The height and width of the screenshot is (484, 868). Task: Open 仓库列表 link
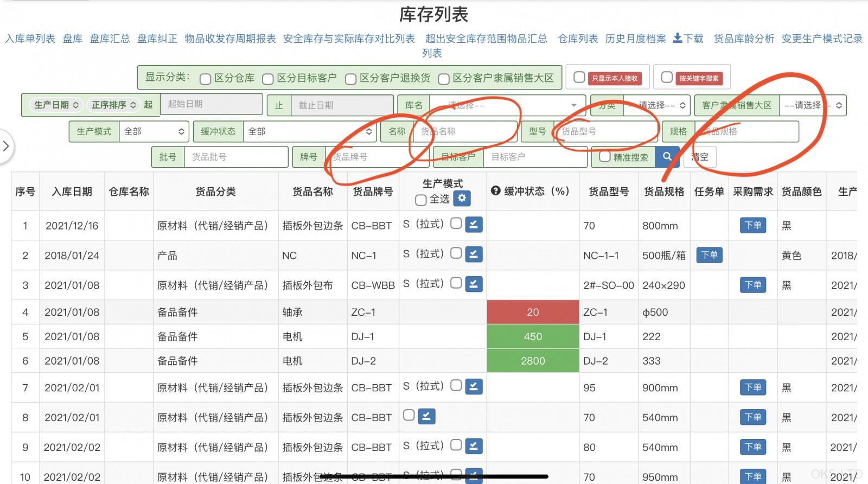coord(578,39)
